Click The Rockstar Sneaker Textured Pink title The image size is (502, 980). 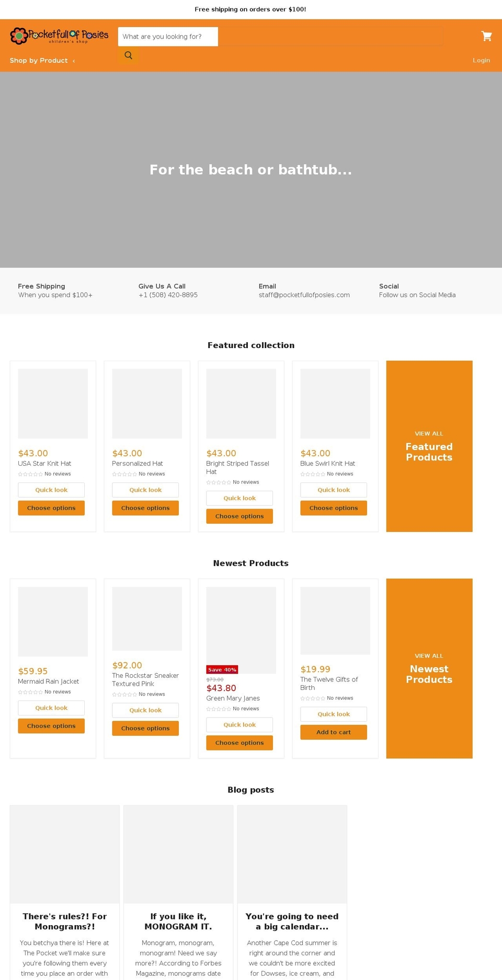[145, 679]
